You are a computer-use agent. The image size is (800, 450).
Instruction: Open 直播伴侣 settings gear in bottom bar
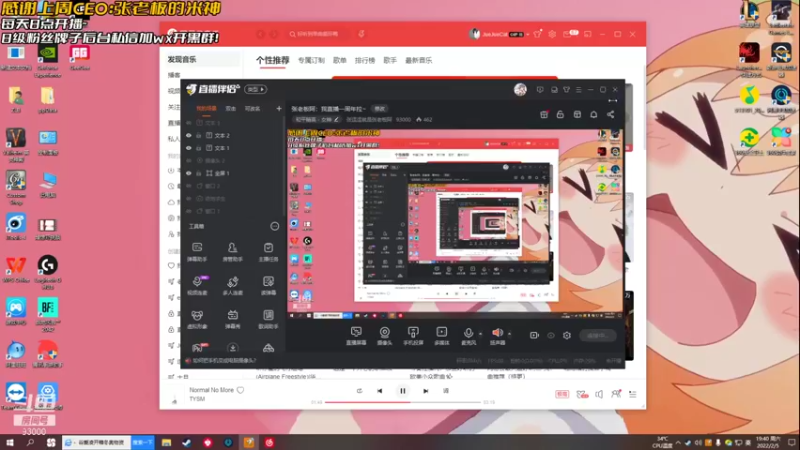pyautogui.click(x=567, y=336)
